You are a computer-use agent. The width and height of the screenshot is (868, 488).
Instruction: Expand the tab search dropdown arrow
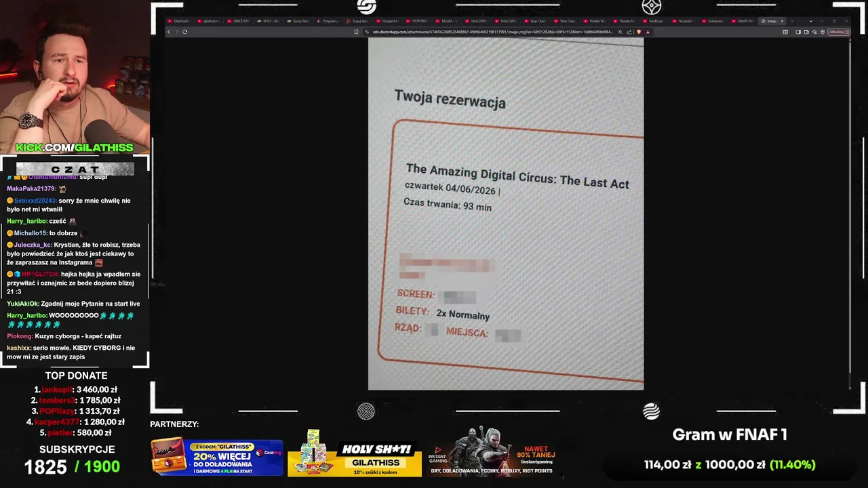pyautogui.click(x=810, y=21)
